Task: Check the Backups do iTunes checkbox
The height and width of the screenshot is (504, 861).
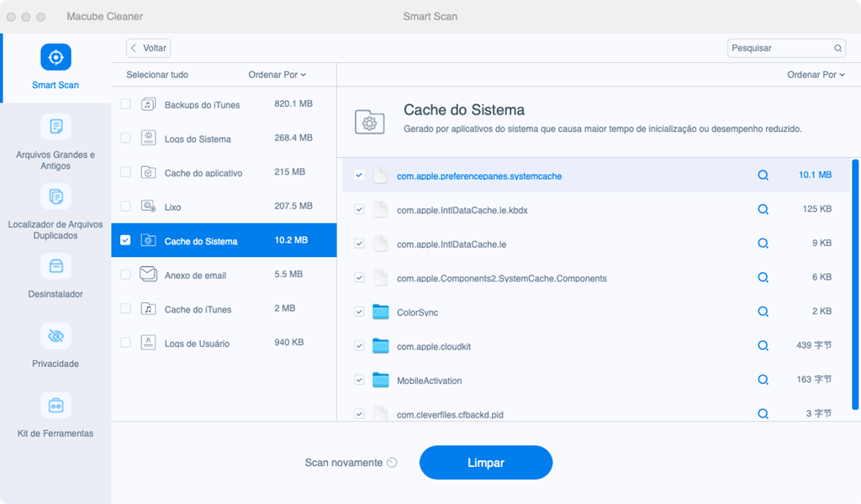Action: click(x=126, y=103)
